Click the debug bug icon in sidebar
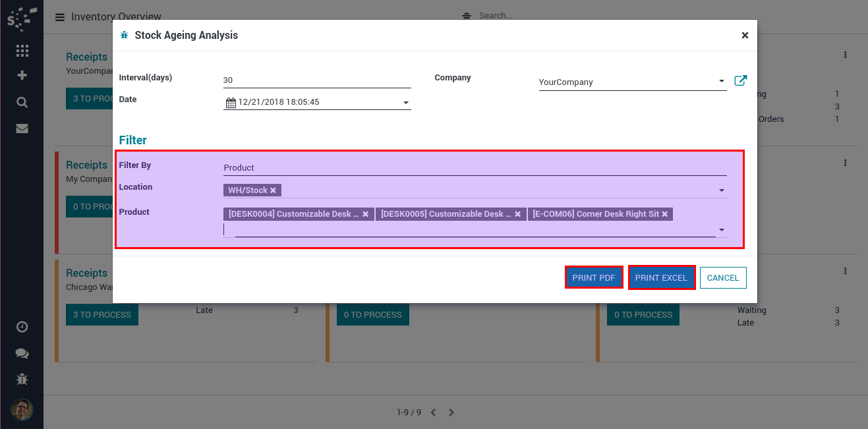868x429 pixels. [x=22, y=379]
